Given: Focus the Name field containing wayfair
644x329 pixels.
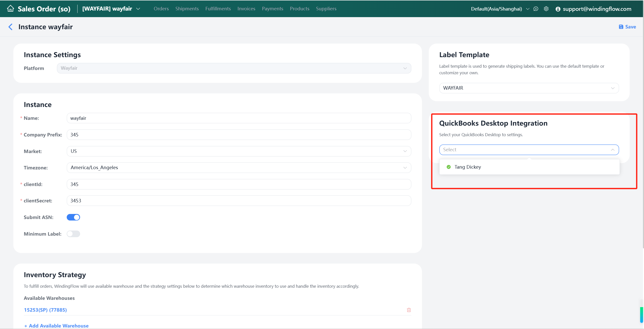Looking at the screenshot, I should [x=239, y=118].
